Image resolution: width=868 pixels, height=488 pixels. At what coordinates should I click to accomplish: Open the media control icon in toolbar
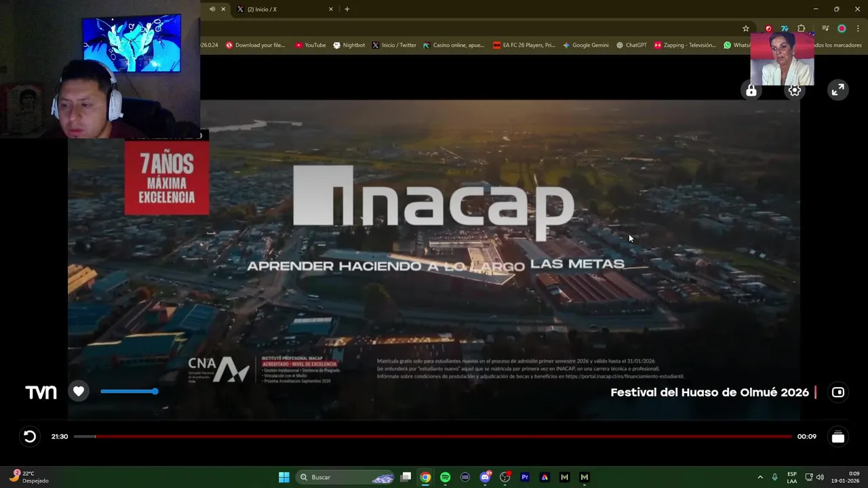tap(825, 28)
